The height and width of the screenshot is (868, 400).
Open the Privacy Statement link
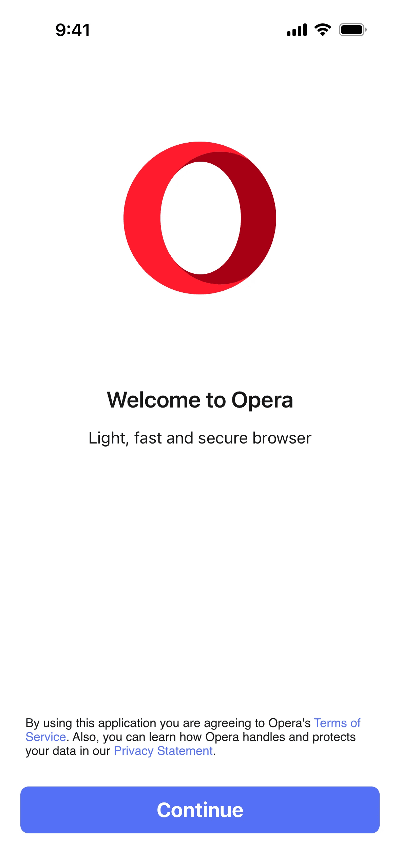[163, 751]
